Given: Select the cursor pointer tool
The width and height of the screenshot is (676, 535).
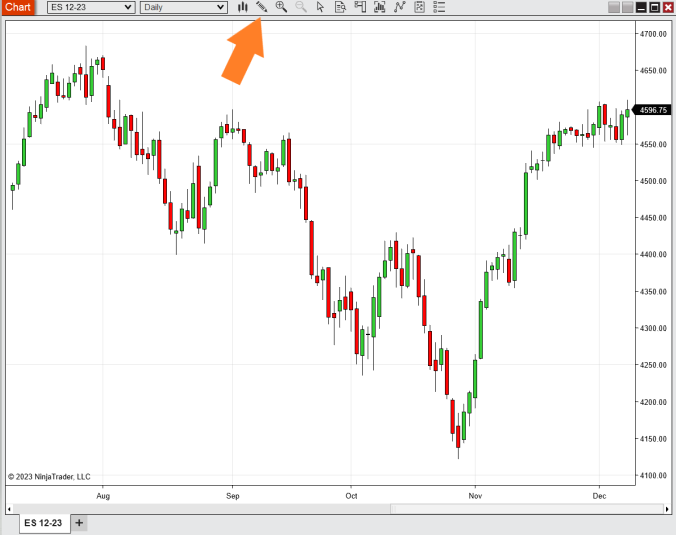Looking at the screenshot, I should [x=320, y=7].
